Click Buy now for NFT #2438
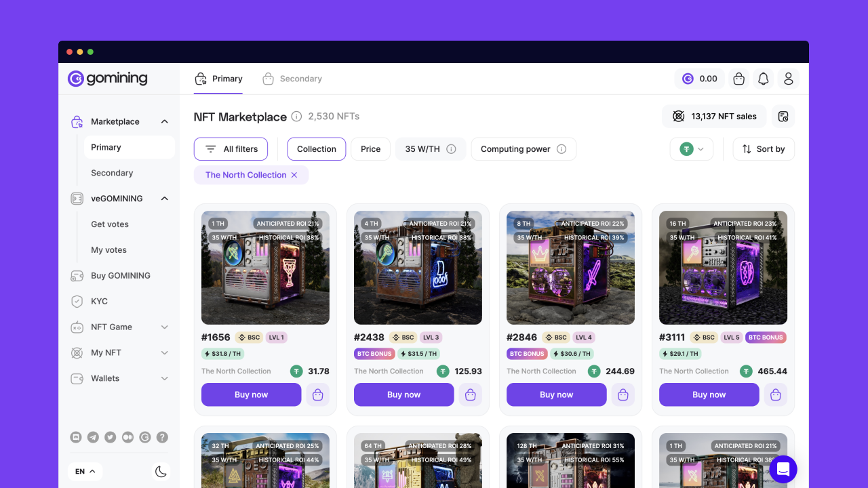Image resolution: width=868 pixels, height=488 pixels. coord(403,394)
